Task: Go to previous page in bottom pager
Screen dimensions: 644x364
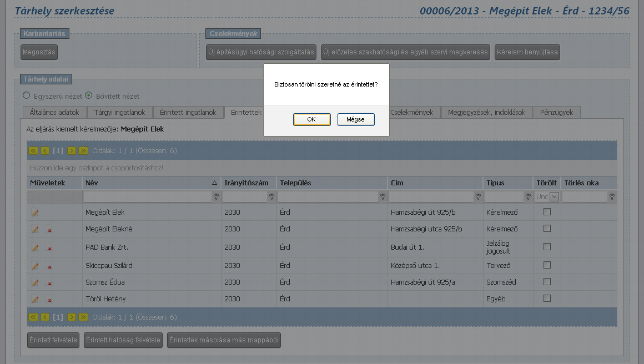Action: [45, 317]
